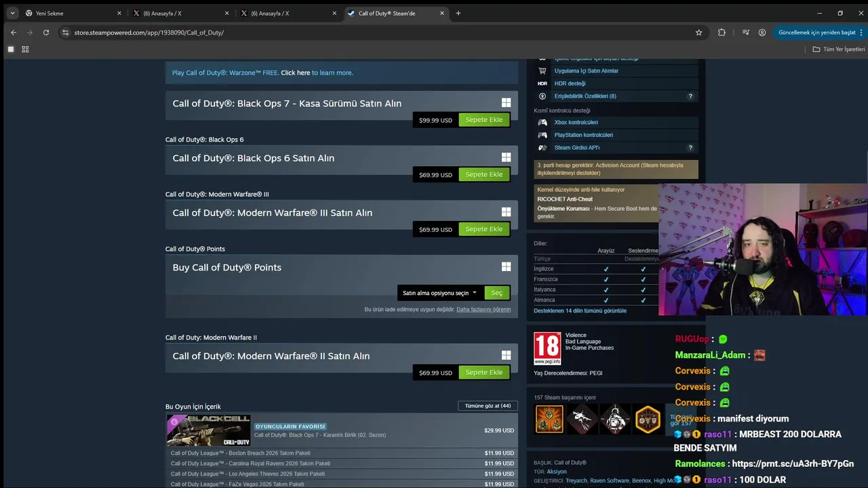Click the tab groups grid icon in bookmarks bar
Viewport: 868px width, 488px height.
25,49
